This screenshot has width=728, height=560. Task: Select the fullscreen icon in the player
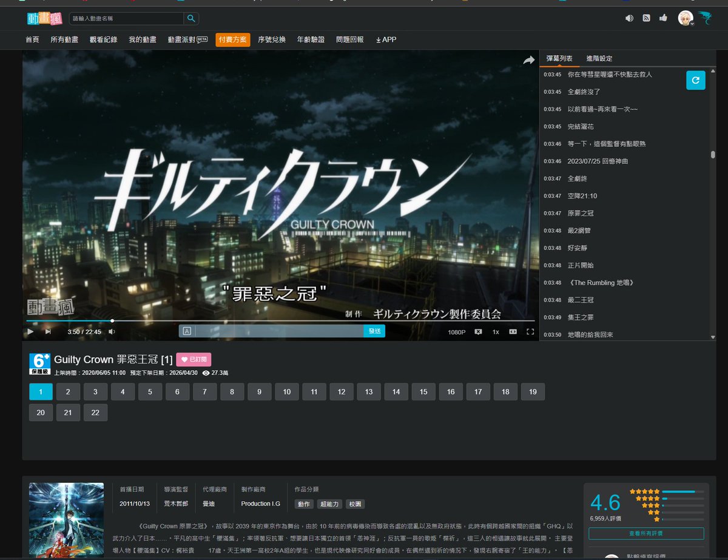[x=530, y=332]
